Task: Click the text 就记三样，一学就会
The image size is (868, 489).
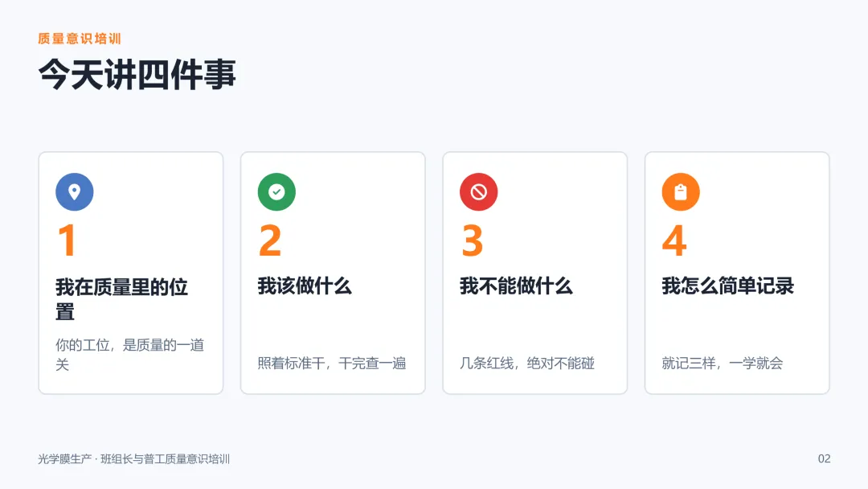Action: (723, 364)
